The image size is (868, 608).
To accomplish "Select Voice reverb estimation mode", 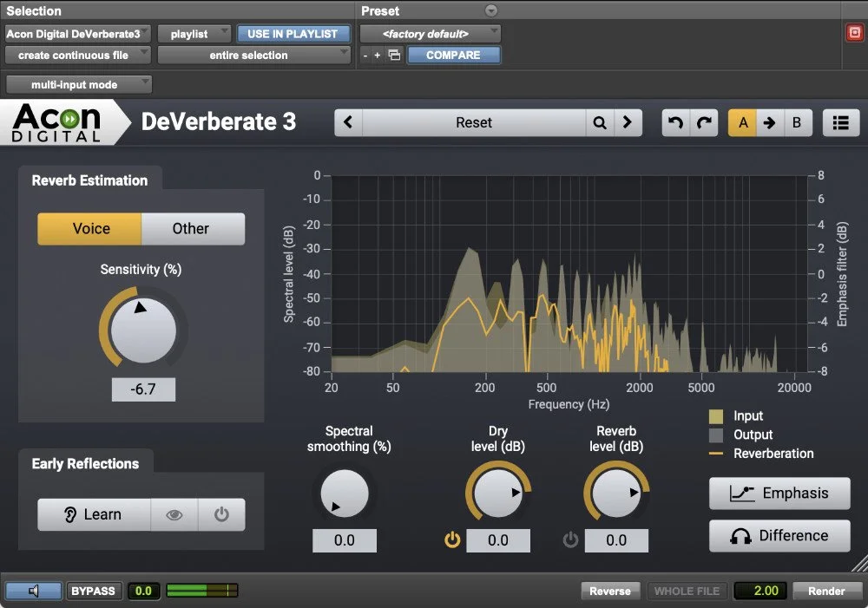I will click(89, 228).
